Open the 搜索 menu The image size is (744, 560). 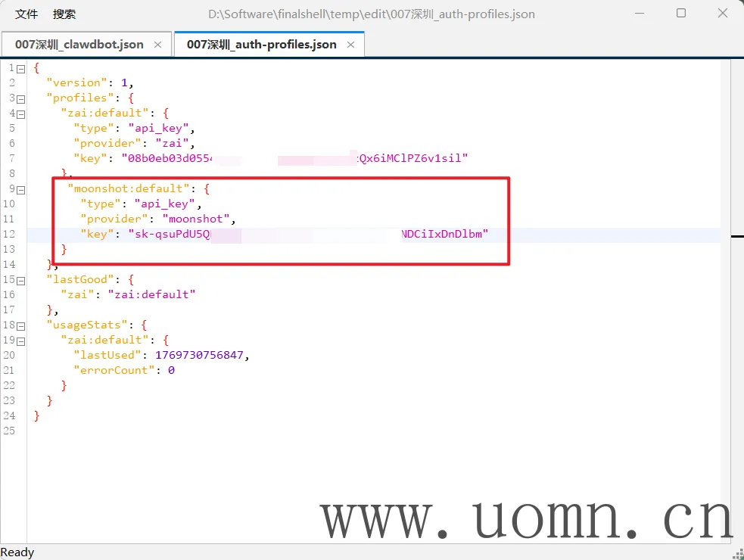pyautogui.click(x=64, y=14)
